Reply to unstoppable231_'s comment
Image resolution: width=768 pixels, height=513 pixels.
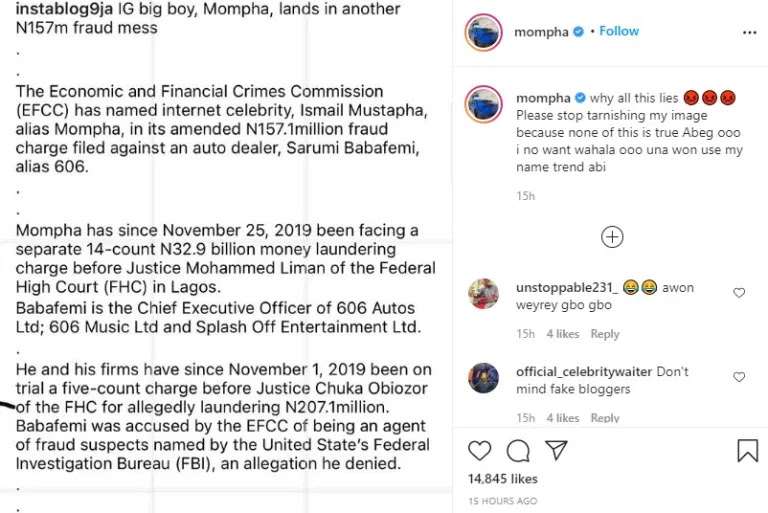point(605,334)
